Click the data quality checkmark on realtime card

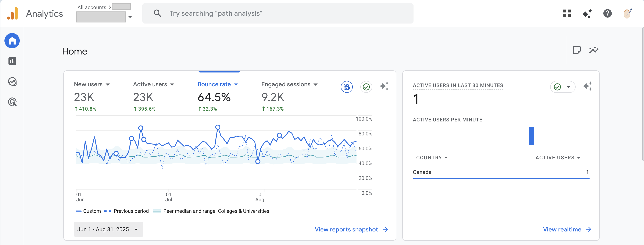(x=558, y=87)
